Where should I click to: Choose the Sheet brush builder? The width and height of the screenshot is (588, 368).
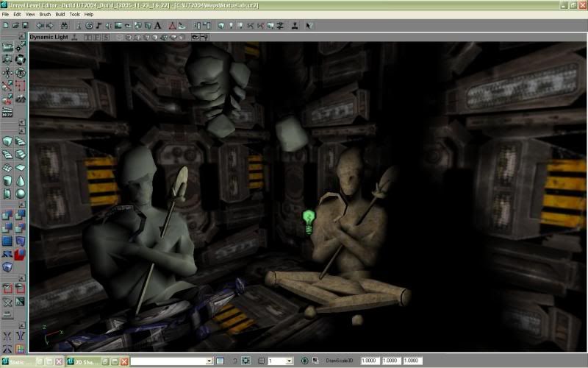coord(21,168)
